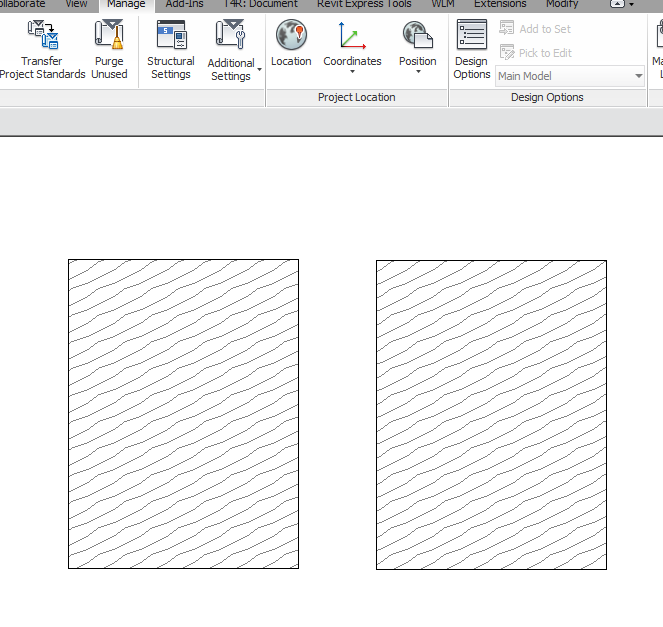Image resolution: width=663 pixels, height=627 pixels.
Task: Click the Project Location panel title
Action: pos(356,97)
